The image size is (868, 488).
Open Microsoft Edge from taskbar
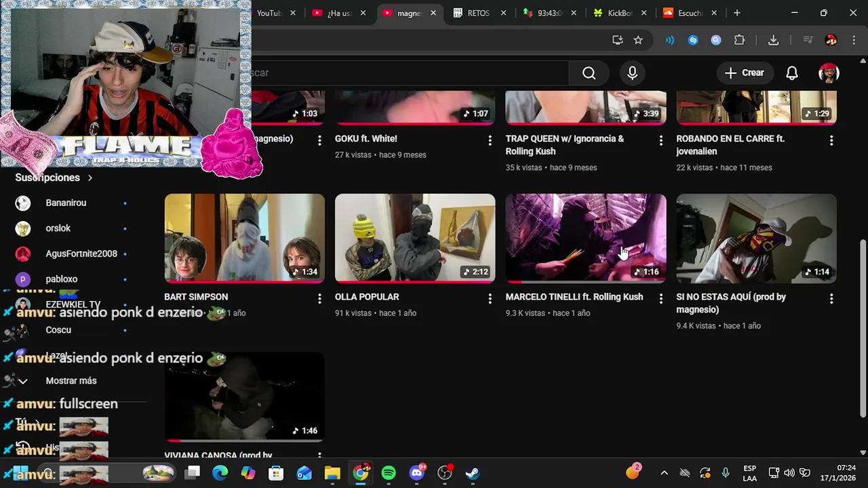(x=220, y=472)
